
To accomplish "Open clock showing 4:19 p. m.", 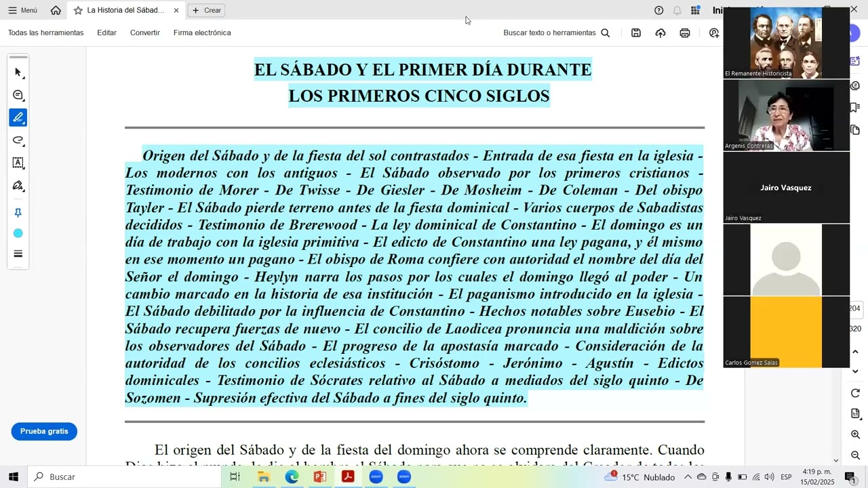I will tap(817, 476).
